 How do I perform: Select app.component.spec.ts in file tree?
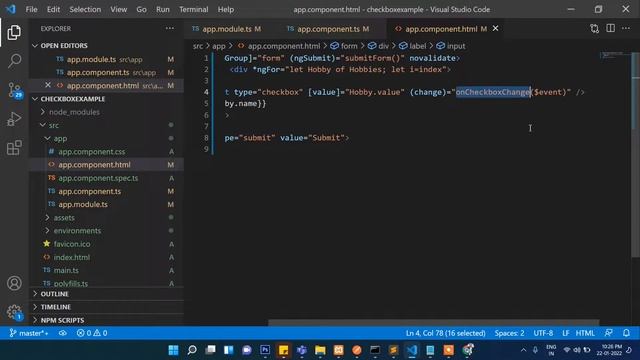[98, 178]
